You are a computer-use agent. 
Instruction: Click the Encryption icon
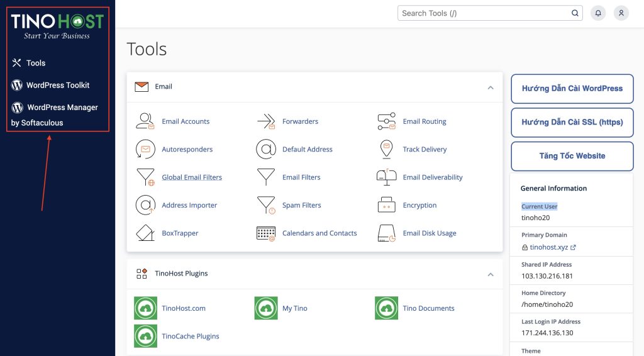click(386, 205)
